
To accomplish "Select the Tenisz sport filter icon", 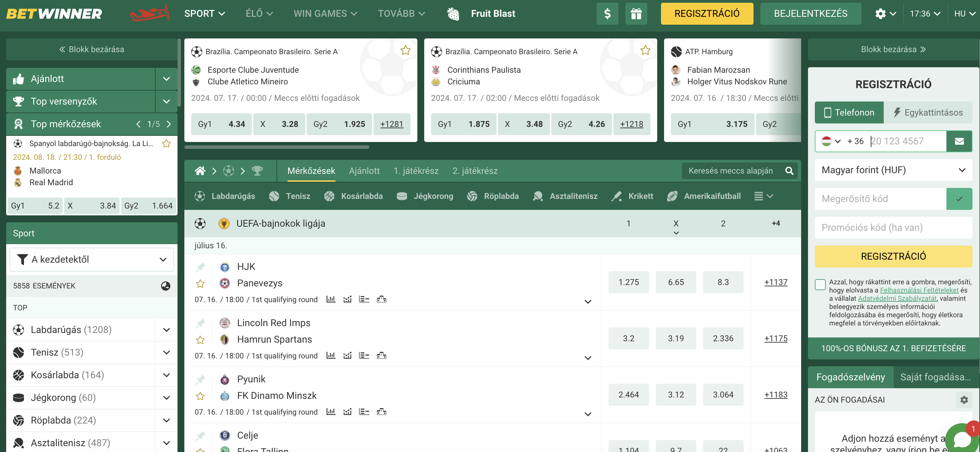I will coord(275,196).
